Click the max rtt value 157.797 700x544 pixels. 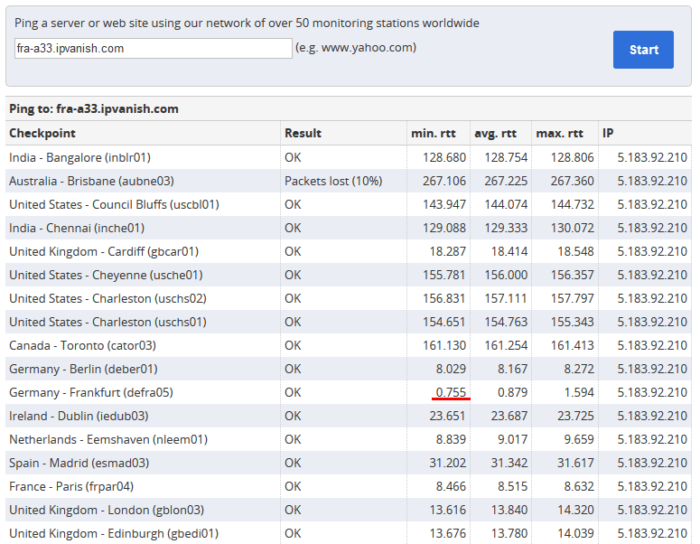(572, 299)
